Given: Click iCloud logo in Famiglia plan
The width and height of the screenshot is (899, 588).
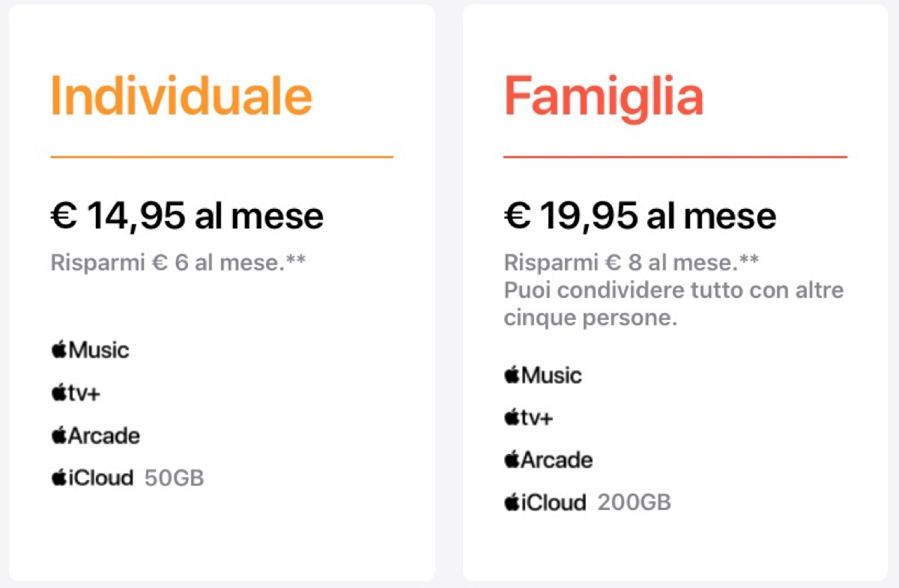Looking at the screenshot, I should click(545, 503).
